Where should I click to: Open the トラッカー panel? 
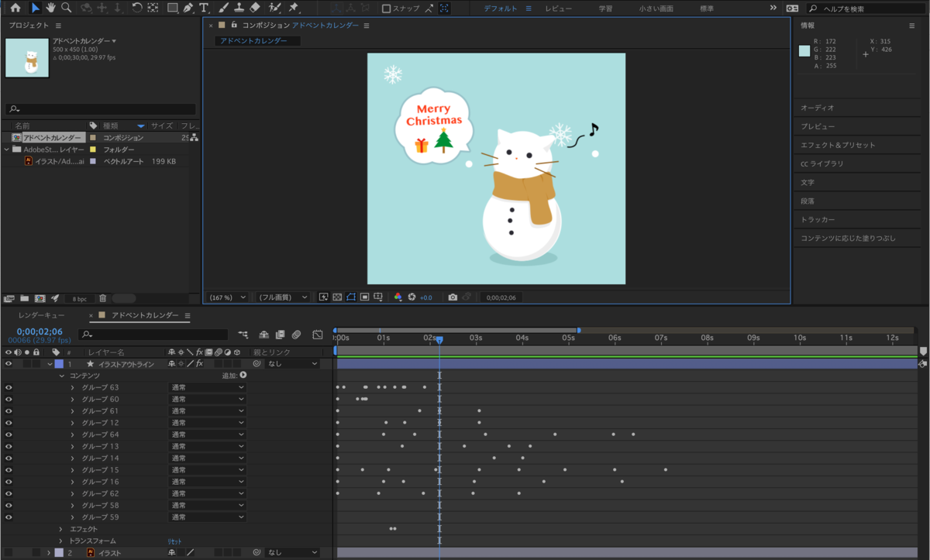coord(818,219)
